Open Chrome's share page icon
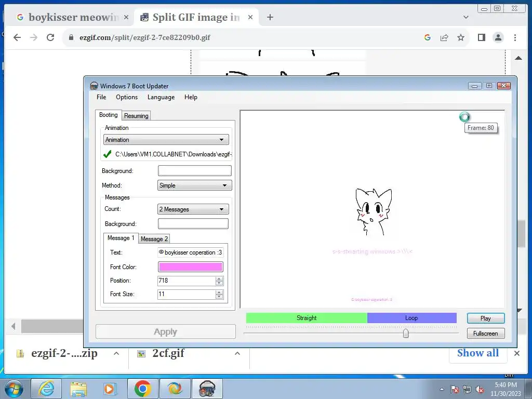The height and width of the screenshot is (399, 532). [444, 37]
